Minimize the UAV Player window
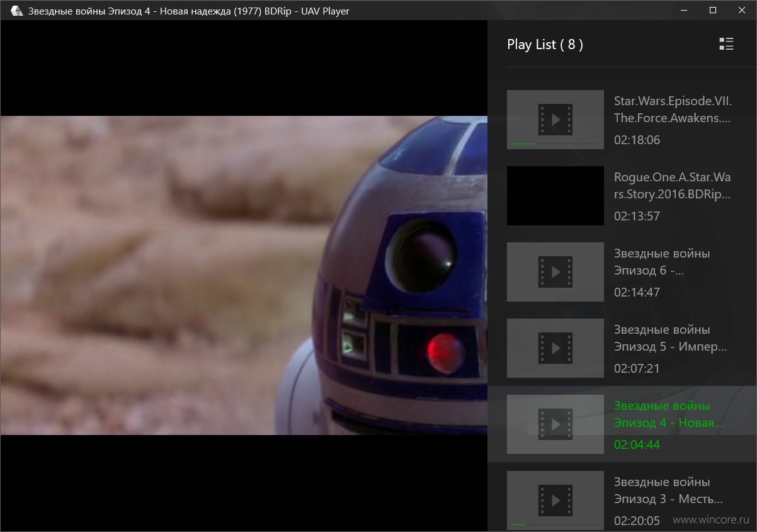The width and height of the screenshot is (757, 532). pos(684,10)
